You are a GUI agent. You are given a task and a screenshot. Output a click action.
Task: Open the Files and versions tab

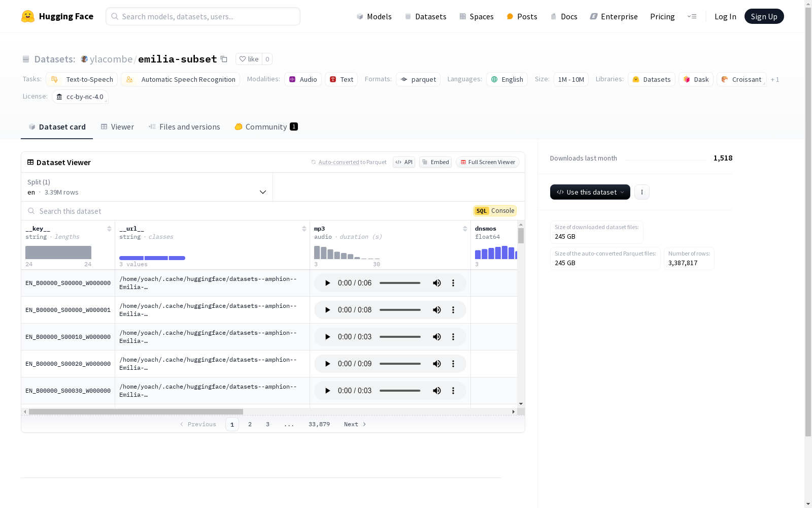pyautogui.click(x=184, y=127)
